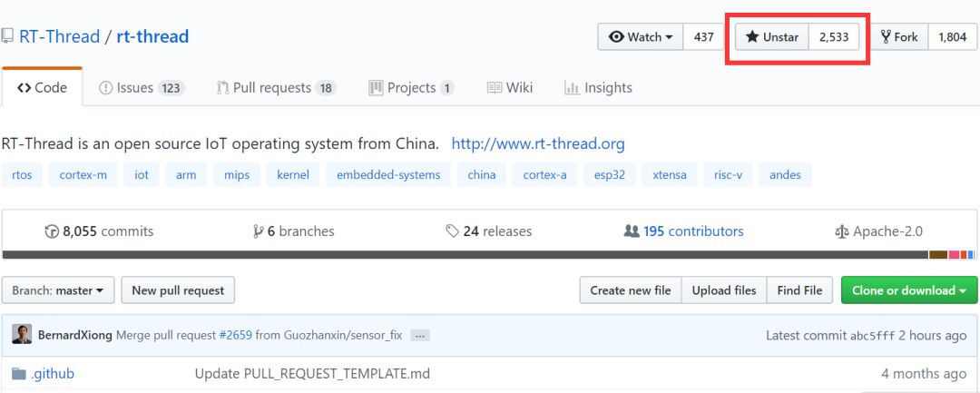The width and height of the screenshot is (980, 393).
Task: Click the branches git icon
Action: (258, 231)
